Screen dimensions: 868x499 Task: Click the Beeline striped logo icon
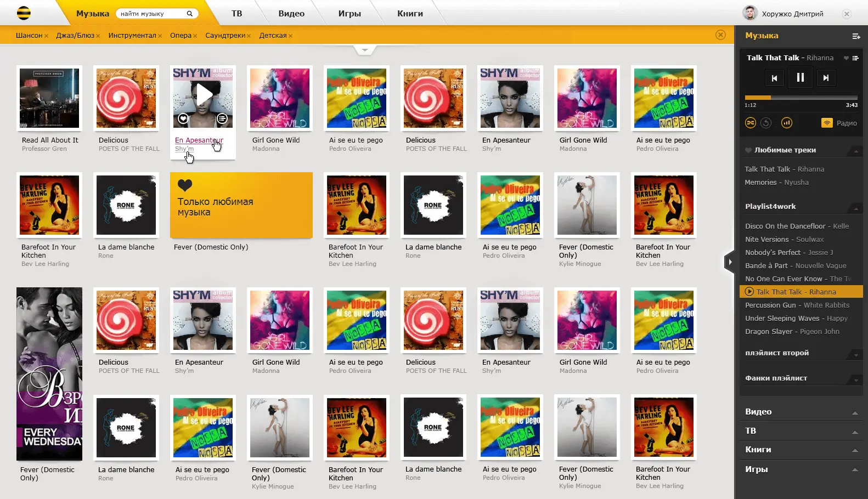coord(24,13)
